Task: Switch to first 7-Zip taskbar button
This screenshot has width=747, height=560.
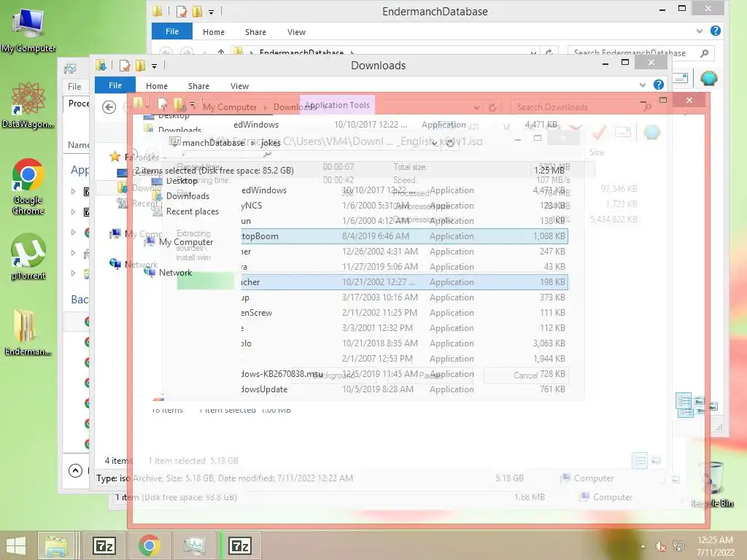Action: coord(104,545)
